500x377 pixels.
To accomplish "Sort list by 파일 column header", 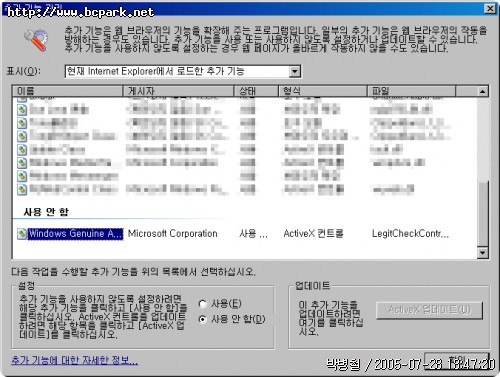I will [x=411, y=91].
